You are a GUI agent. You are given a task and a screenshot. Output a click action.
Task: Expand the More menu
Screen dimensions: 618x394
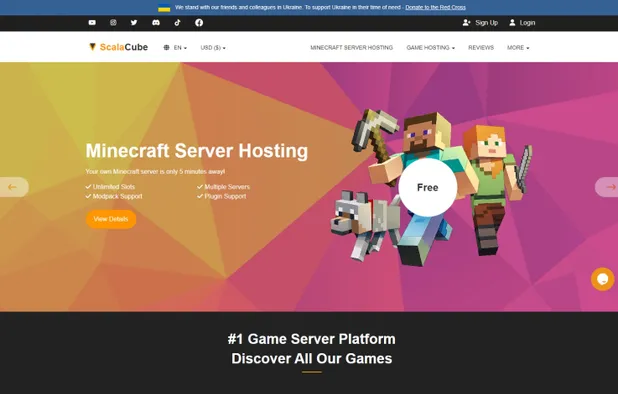point(518,48)
